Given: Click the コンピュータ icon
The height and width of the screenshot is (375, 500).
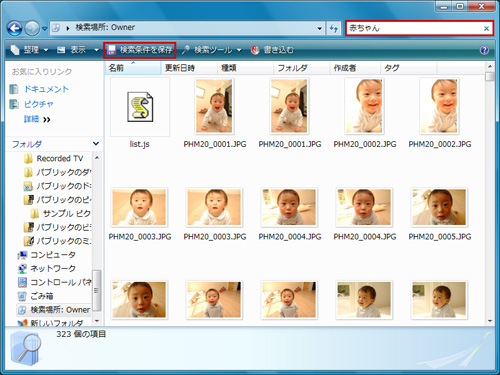Looking at the screenshot, I should tap(22, 255).
